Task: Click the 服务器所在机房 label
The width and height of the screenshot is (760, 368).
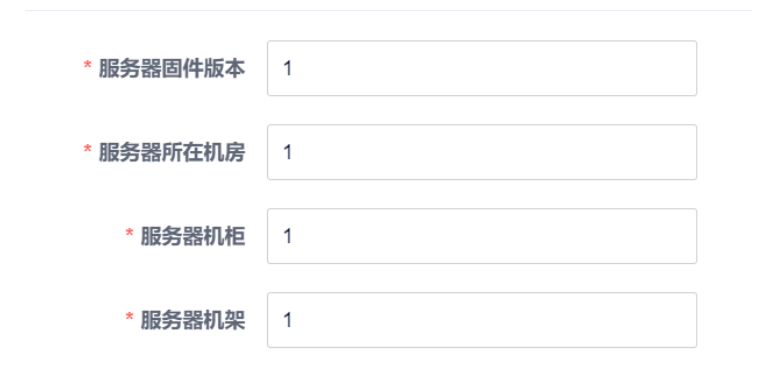Action: click(x=172, y=152)
